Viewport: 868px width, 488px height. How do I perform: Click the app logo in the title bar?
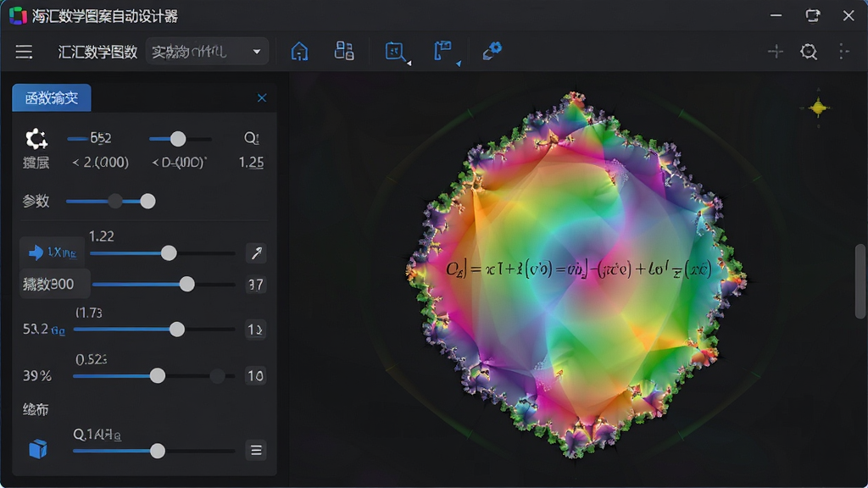click(x=18, y=15)
